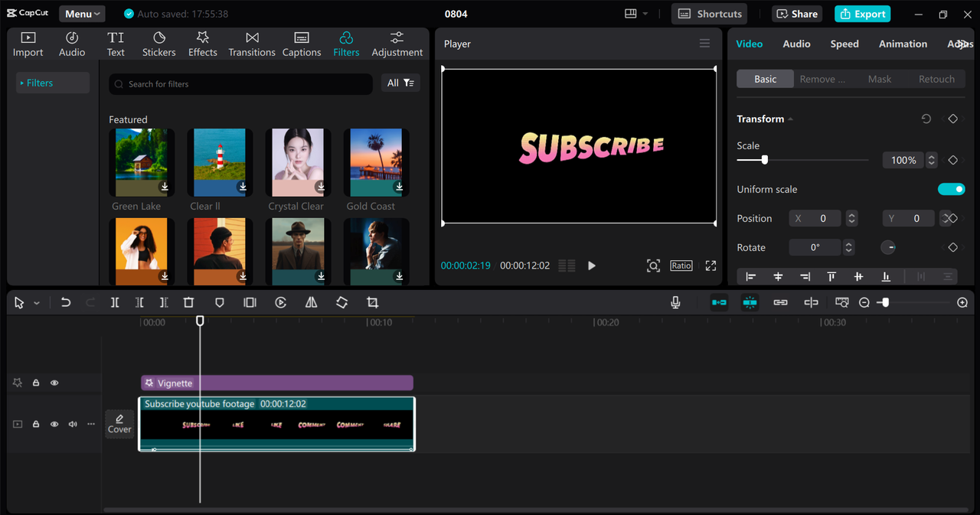Click the Rotate clip icon
980x515 pixels.
point(342,303)
